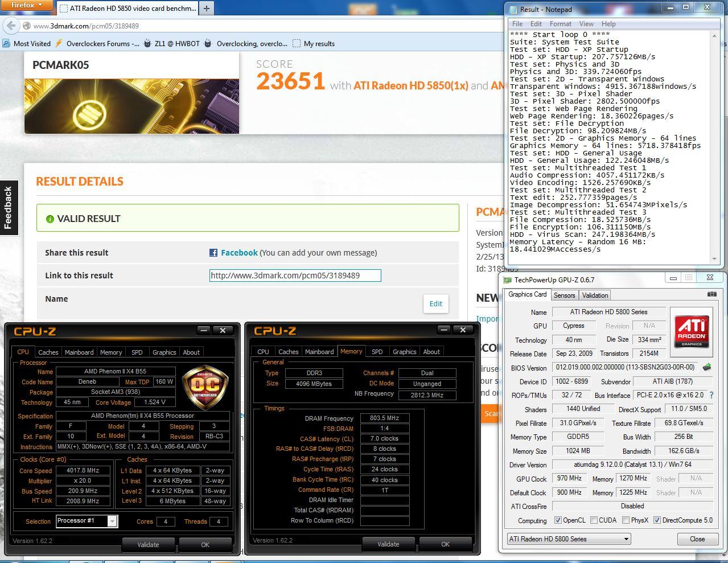728x563 pixels.
Task: Open Mainboard tab in left CPU-Z window
Action: click(79, 352)
